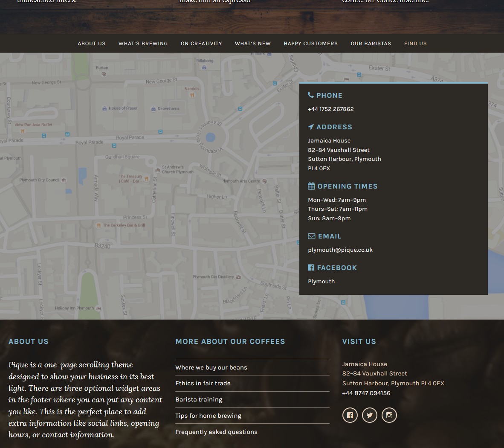
Task: Go to What's Brewing section
Action: [x=143, y=44]
